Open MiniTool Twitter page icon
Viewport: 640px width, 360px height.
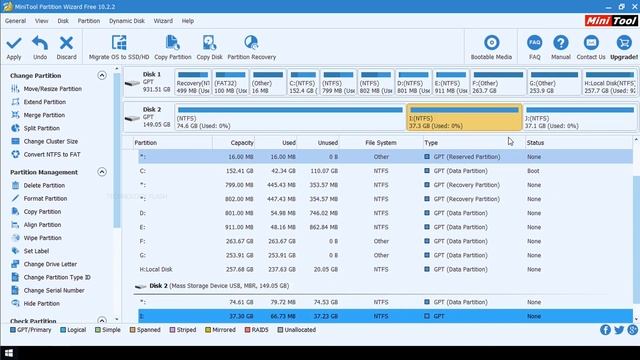point(619,330)
